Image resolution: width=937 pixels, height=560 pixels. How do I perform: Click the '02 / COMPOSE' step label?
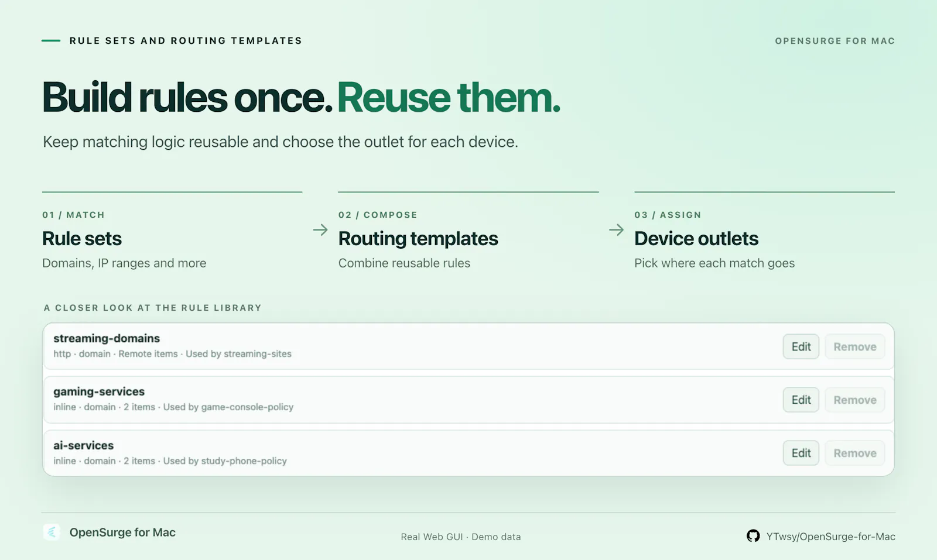tap(378, 215)
